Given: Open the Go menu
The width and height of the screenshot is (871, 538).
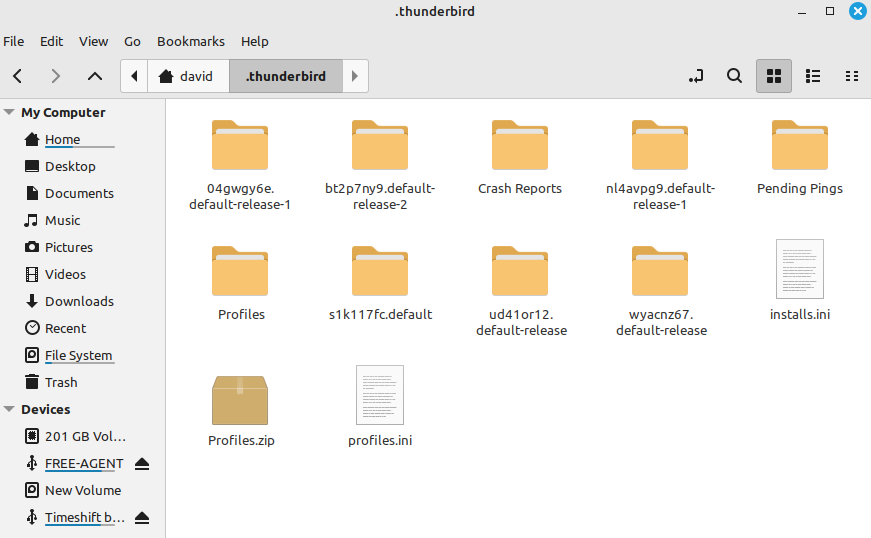Looking at the screenshot, I should [x=132, y=42].
